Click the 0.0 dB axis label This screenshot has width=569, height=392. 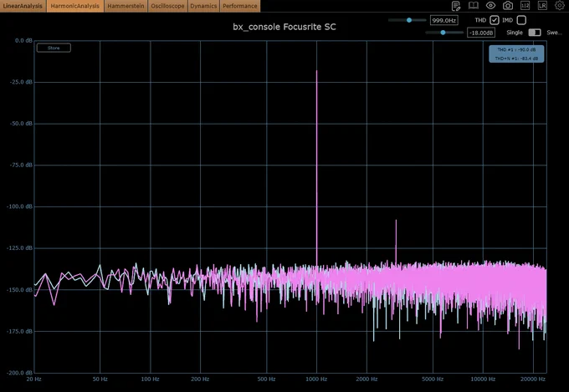coord(23,41)
